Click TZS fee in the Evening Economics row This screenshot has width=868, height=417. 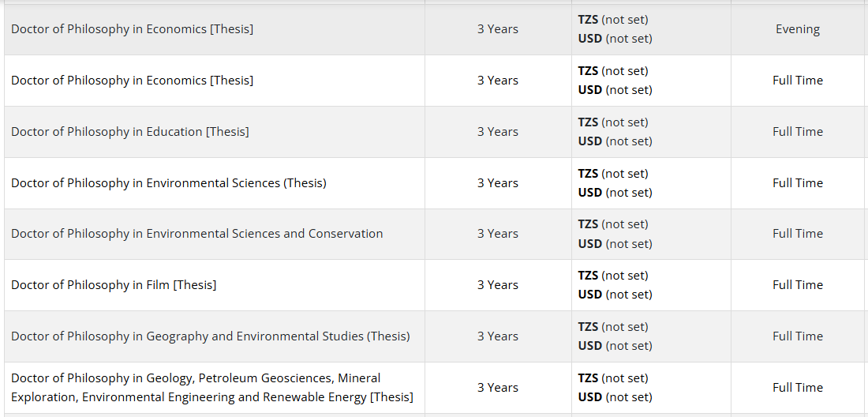[x=613, y=20]
